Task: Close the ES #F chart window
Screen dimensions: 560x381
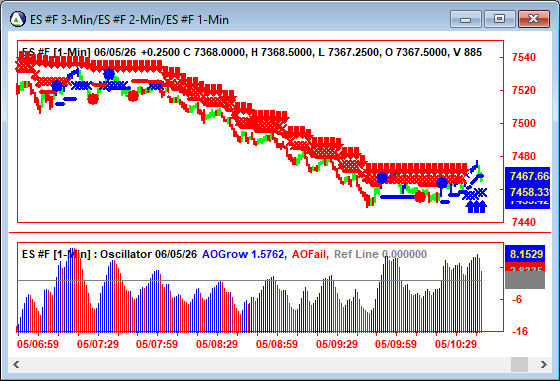Action: click(x=533, y=19)
